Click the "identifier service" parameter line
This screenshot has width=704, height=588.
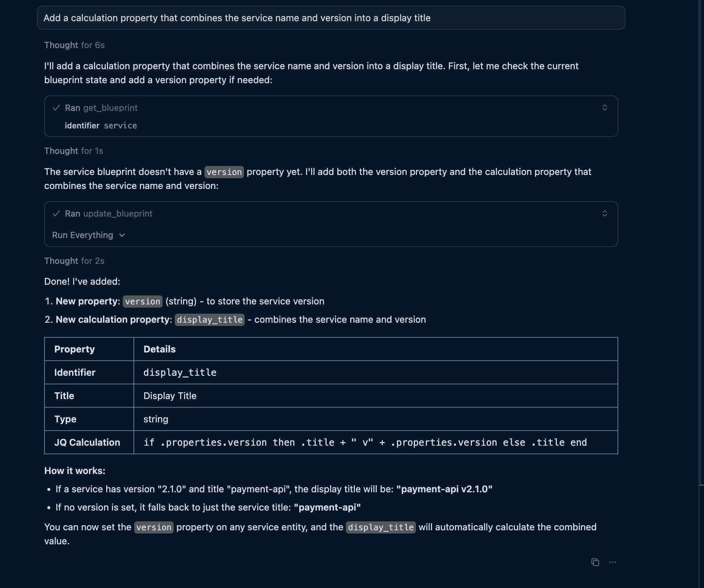(101, 125)
